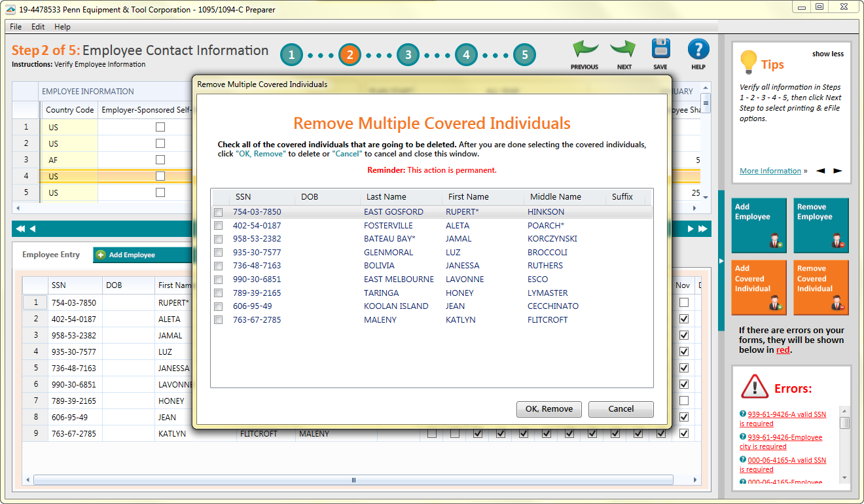Click the next tip right arrow
Viewport: 864px width, 504px height.
pyautogui.click(x=838, y=171)
